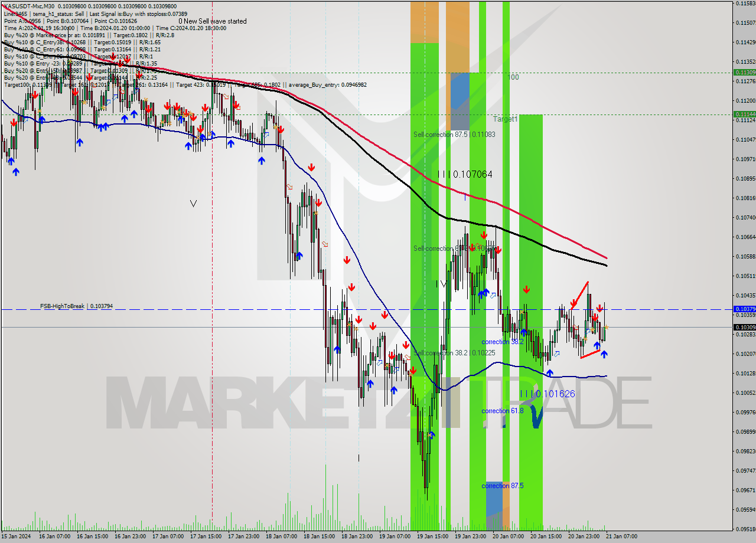Click the current price tag 0.10309
Screen dimensions: 756x543
click(744, 327)
